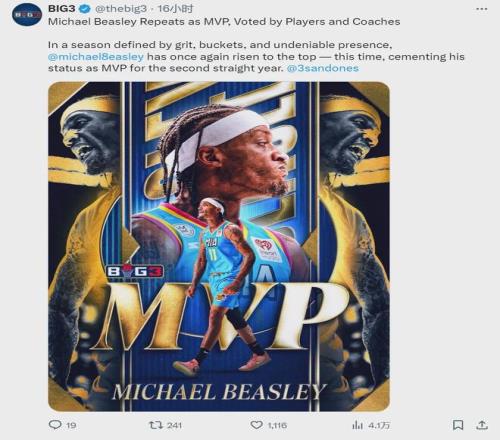Click the share upload icon
The height and width of the screenshot is (440, 500).
482,425
